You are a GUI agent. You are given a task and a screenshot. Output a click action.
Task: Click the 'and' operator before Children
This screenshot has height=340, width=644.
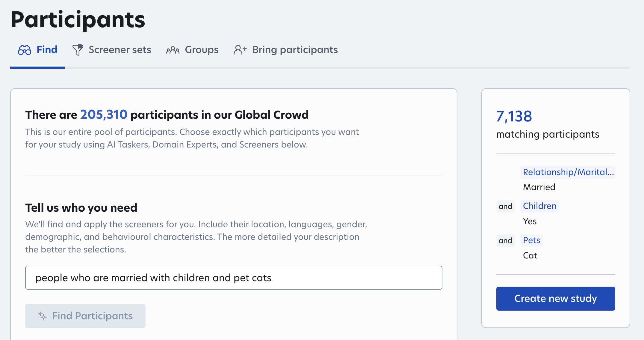point(505,206)
